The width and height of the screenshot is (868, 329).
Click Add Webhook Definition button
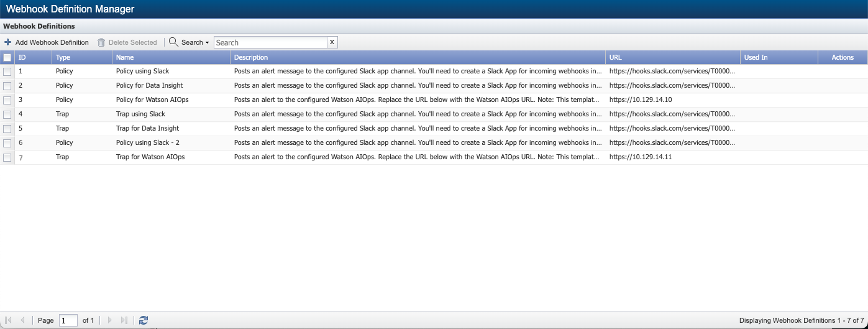tap(47, 42)
